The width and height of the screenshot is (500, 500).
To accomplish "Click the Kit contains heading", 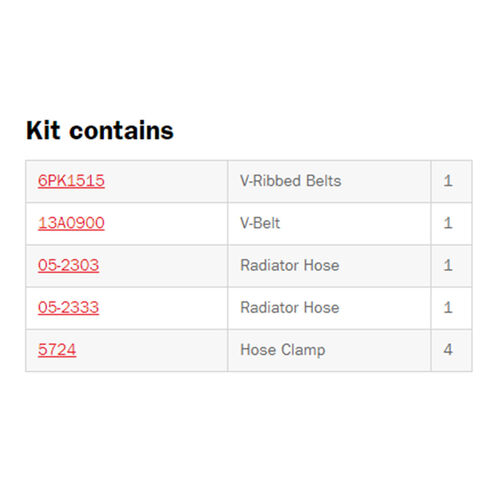I will pyautogui.click(x=100, y=130).
